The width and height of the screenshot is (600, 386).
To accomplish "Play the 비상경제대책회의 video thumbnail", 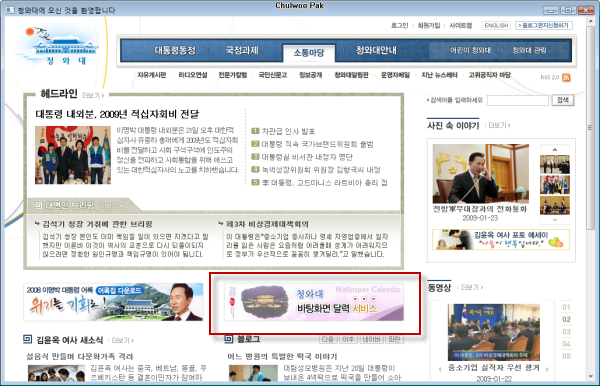I will point(494,332).
